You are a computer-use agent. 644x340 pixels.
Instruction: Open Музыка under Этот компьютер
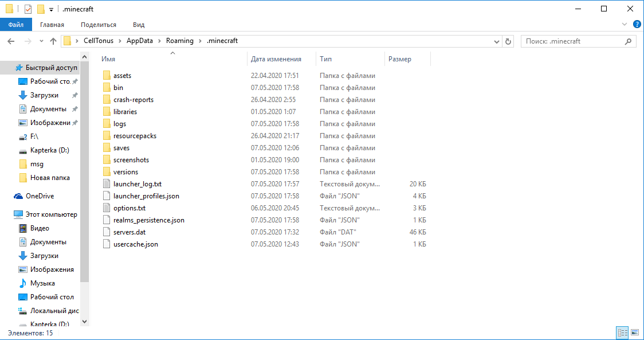37,283
